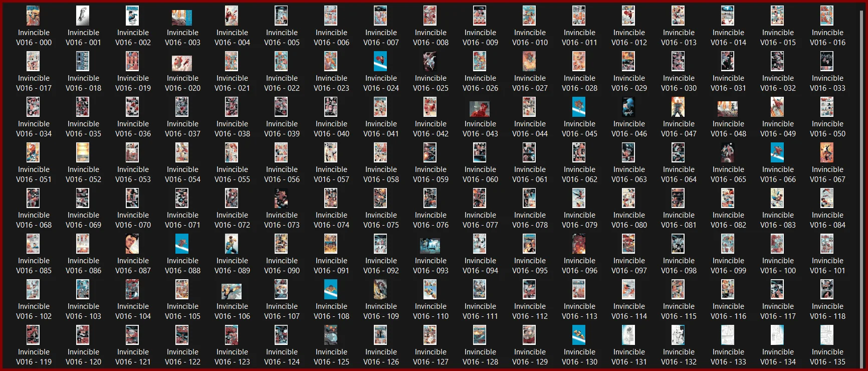This screenshot has height=371, width=868.
Task: Click the file name "Invincible V016 - 012"
Action: click(x=629, y=38)
